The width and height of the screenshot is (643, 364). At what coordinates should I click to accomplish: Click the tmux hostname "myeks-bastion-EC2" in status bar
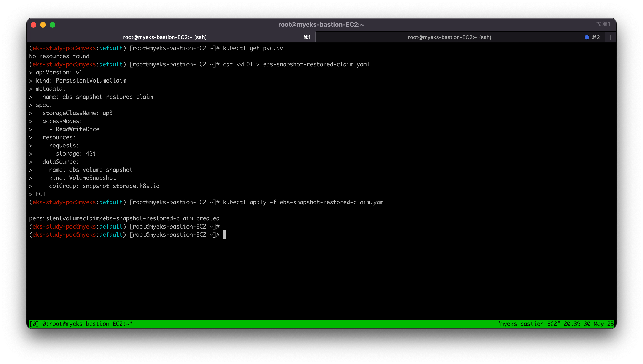(x=528, y=324)
